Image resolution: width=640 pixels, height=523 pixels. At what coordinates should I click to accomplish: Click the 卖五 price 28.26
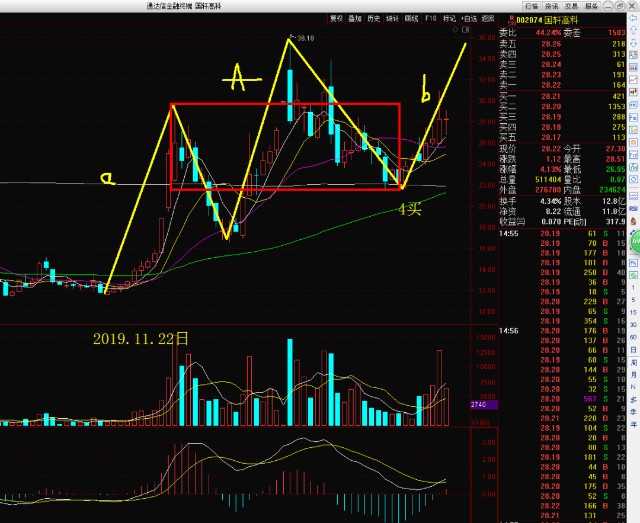[551, 44]
